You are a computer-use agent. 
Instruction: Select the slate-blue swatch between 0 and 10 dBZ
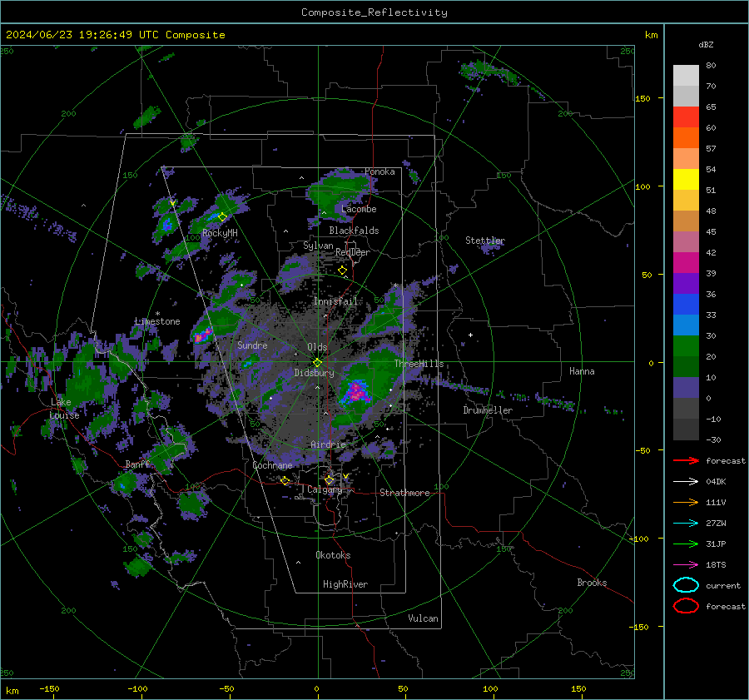686,388
